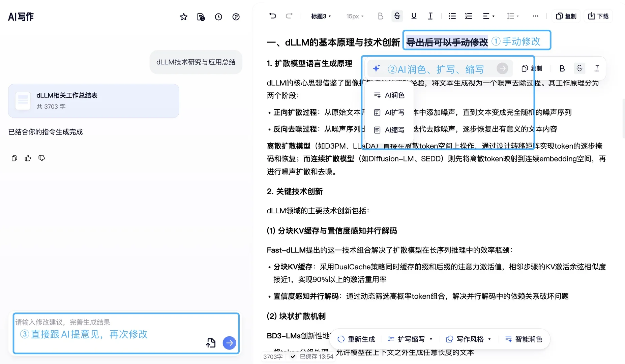Image resolution: width=625 pixels, height=364 pixels.
Task: Click the dLLM技术研究与应用总结 chat message
Action: [x=196, y=62]
